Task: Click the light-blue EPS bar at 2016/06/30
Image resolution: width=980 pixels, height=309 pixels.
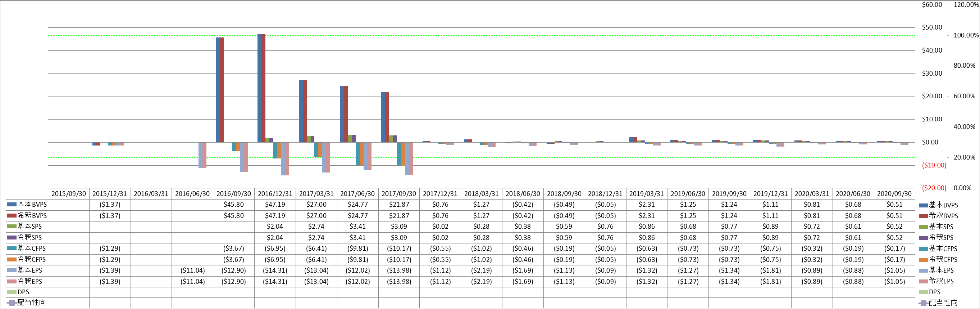Action: pyautogui.click(x=200, y=155)
